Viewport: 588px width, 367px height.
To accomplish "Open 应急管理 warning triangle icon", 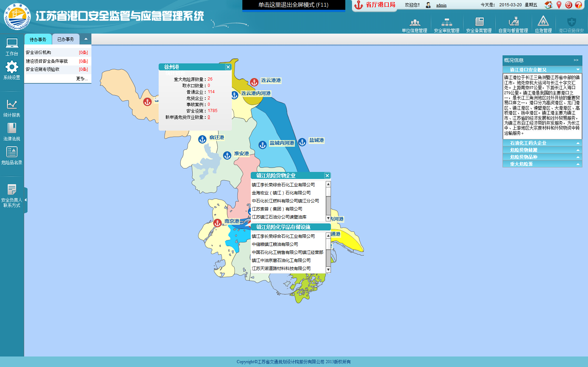I will (x=543, y=22).
